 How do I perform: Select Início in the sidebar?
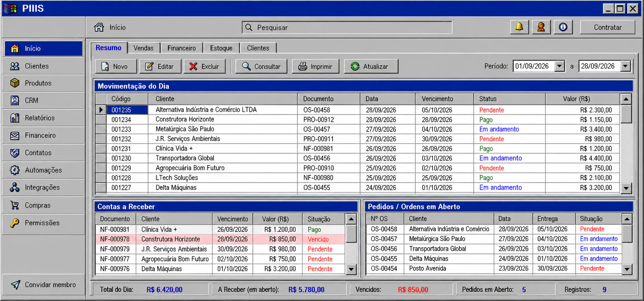point(43,48)
